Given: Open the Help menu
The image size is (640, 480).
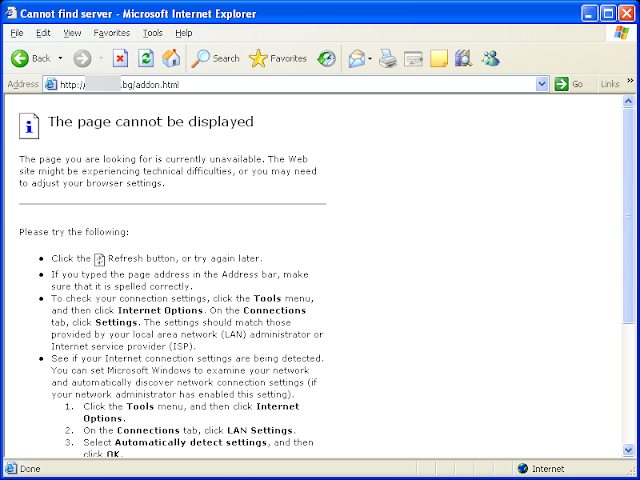Looking at the screenshot, I should point(184,33).
